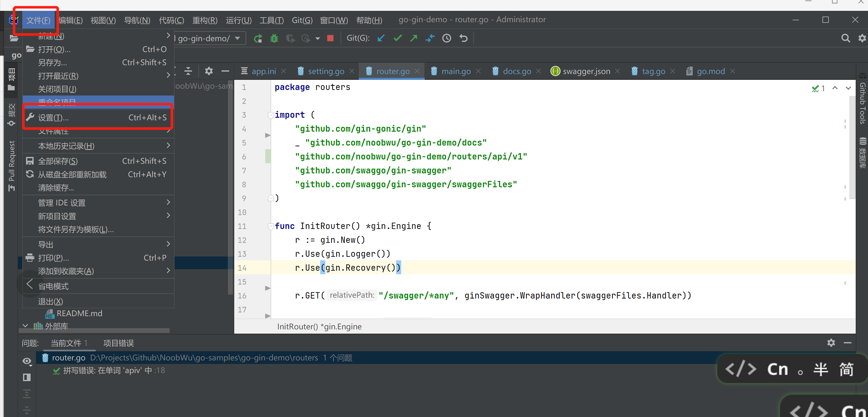Image resolution: width=868 pixels, height=417 pixels.
Task: Fold func InitRouter at line 11
Action: point(270,226)
